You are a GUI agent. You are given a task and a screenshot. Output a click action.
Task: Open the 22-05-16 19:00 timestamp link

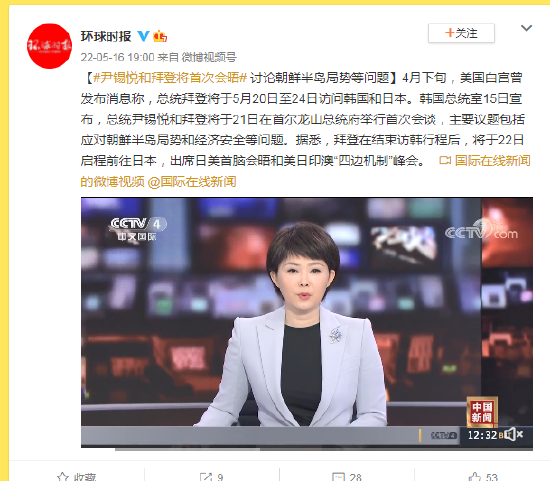[x=118, y=57]
